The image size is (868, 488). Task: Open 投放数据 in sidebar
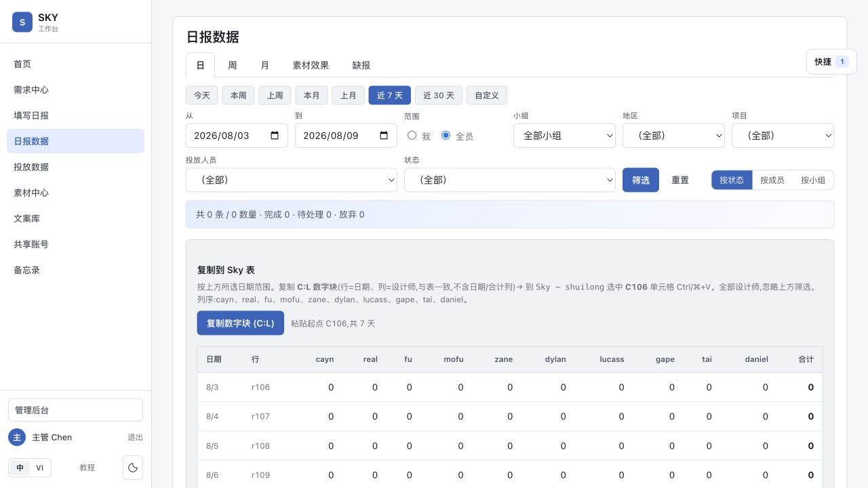click(x=75, y=167)
